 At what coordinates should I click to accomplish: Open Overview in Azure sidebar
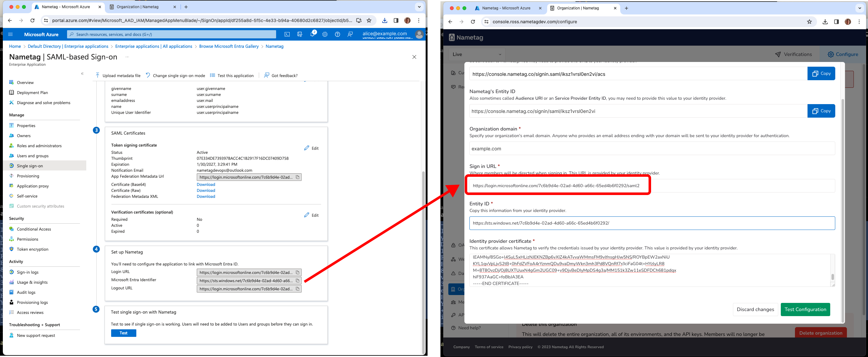(x=25, y=82)
